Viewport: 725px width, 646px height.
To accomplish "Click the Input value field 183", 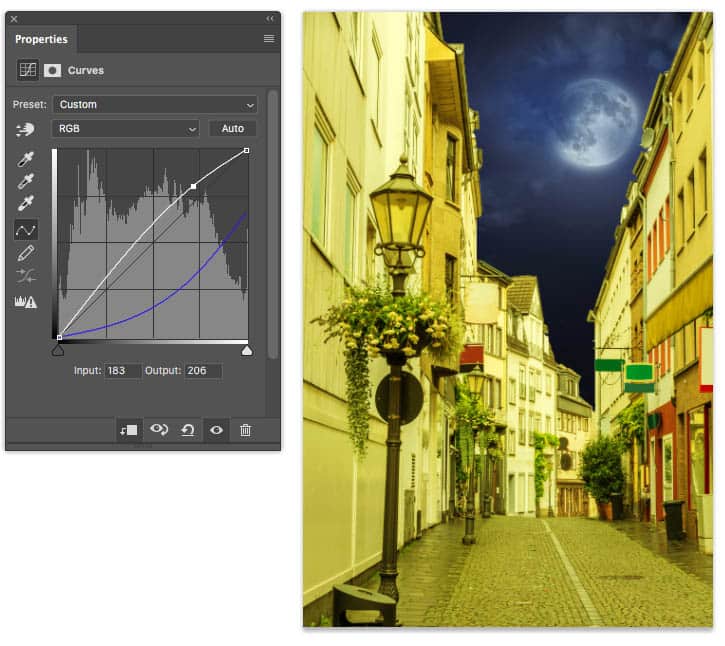I will (x=123, y=371).
